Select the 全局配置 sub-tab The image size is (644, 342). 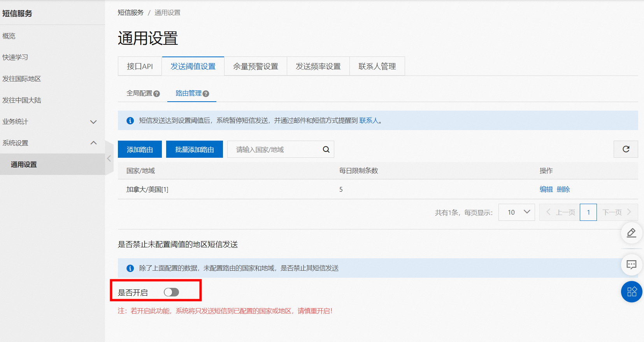coord(139,93)
